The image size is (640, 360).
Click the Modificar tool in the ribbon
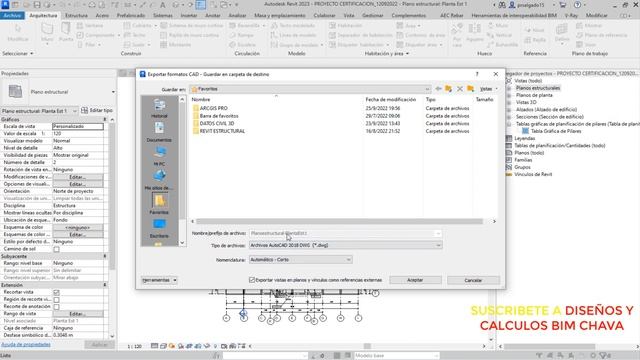click(x=18, y=33)
